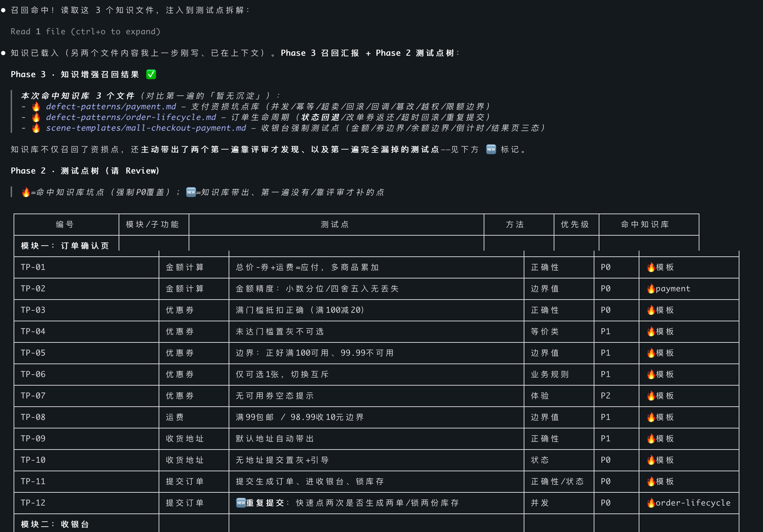Click the NEW badge in the TP-12 test point
763x532 pixels.
click(x=241, y=503)
